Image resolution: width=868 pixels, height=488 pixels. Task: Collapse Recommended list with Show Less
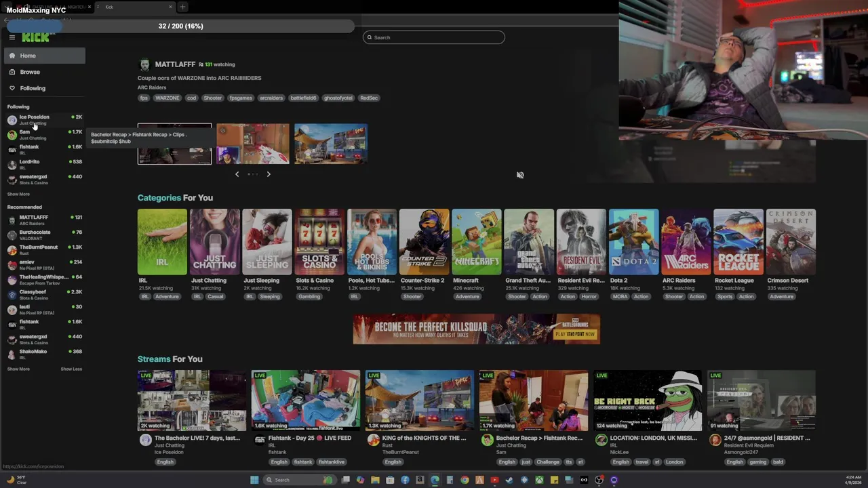71,369
